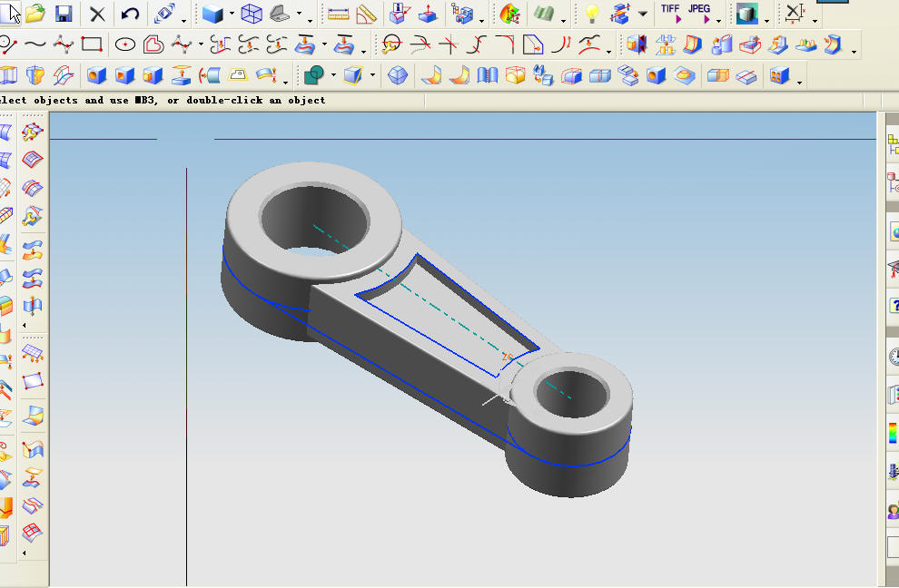Click the rendered gray cube visualization icon
899x588 pixels.
click(747, 14)
